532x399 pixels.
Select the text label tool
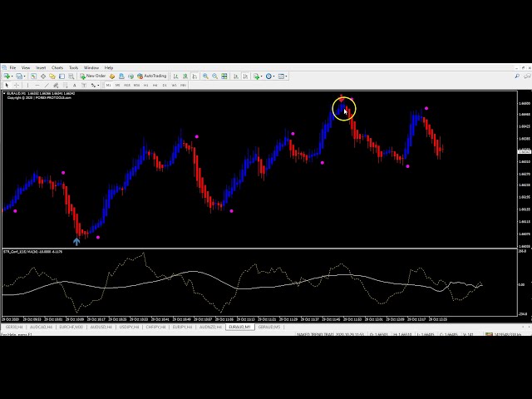[74, 85]
